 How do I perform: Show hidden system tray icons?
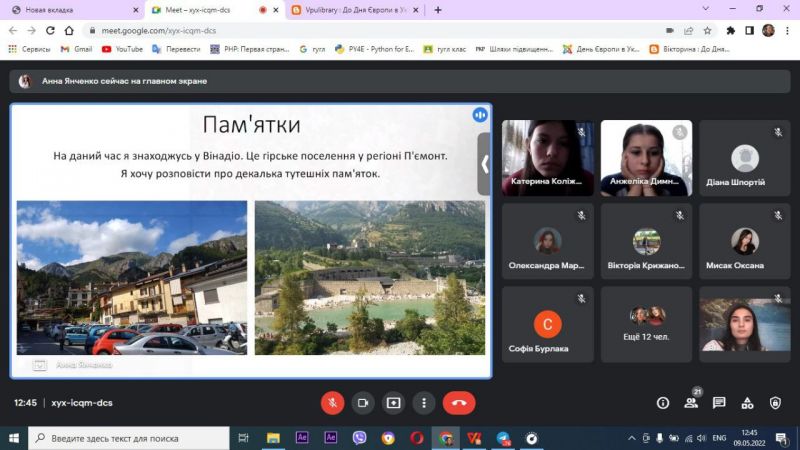point(632,438)
